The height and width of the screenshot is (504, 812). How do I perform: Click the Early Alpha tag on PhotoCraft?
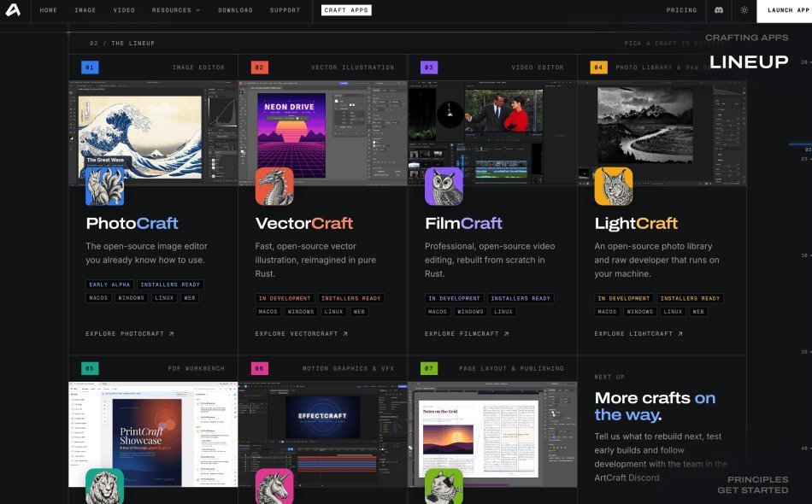pyautogui.click(x=109, y=284)
